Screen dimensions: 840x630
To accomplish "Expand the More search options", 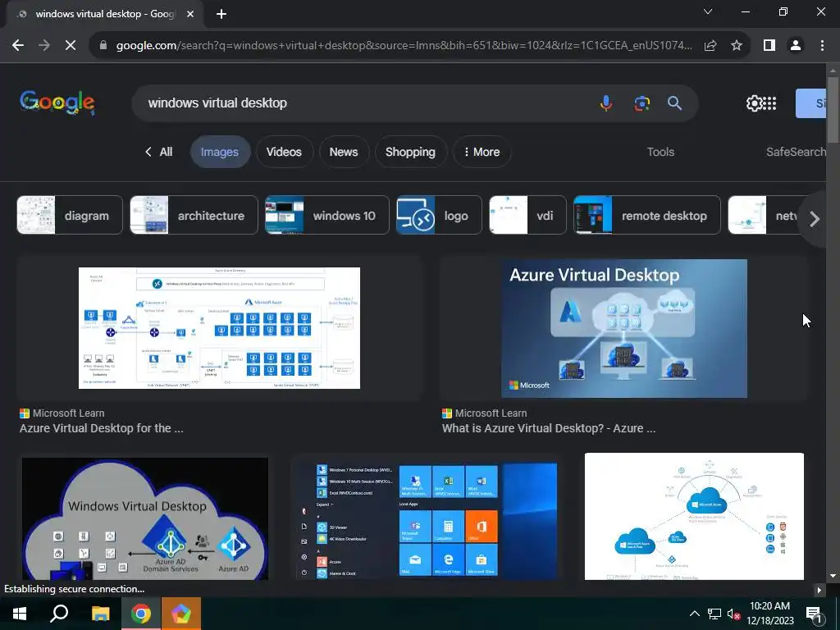I will click(x=482, y=152).
